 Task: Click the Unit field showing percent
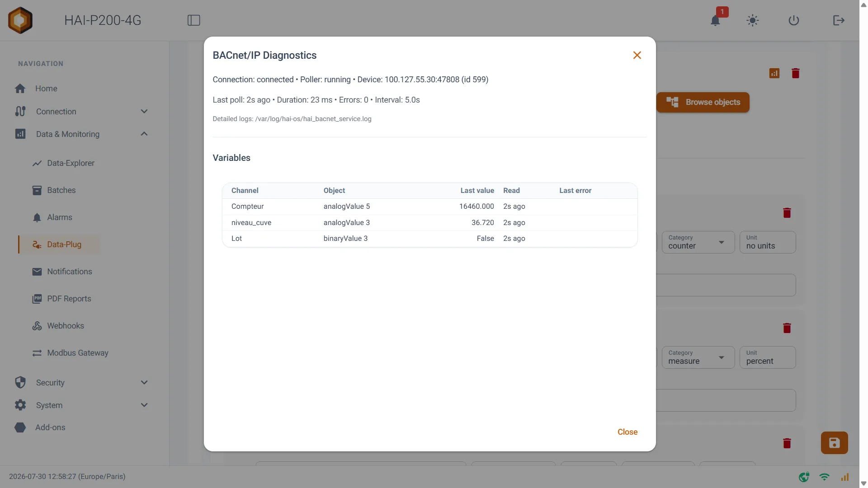768,357
